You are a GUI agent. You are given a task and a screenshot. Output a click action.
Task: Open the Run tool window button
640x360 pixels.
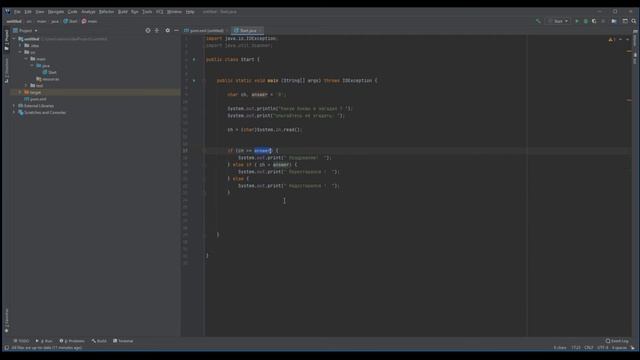(44, 341)
